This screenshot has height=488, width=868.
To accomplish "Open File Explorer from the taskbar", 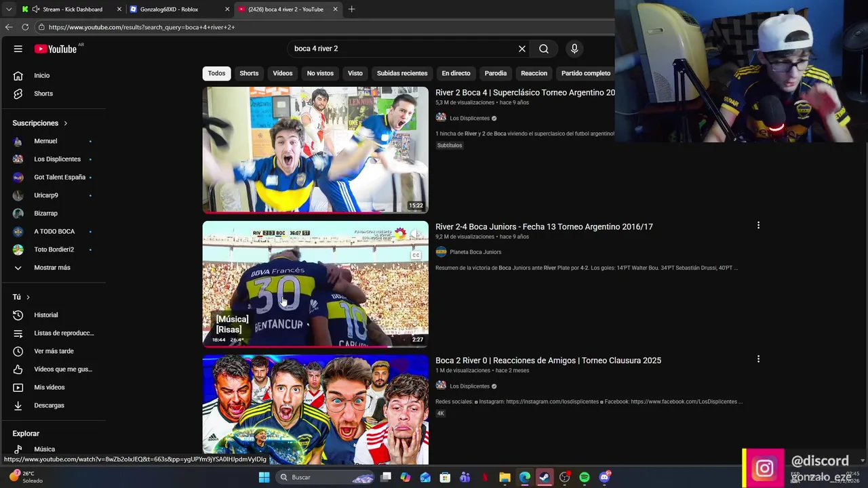I will [x=505, y=477].
